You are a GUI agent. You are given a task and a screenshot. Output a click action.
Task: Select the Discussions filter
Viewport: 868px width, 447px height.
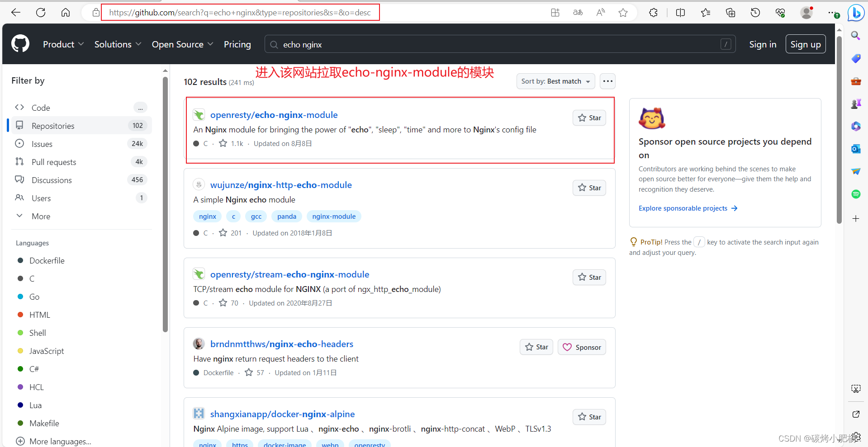[x=81, y=180]
